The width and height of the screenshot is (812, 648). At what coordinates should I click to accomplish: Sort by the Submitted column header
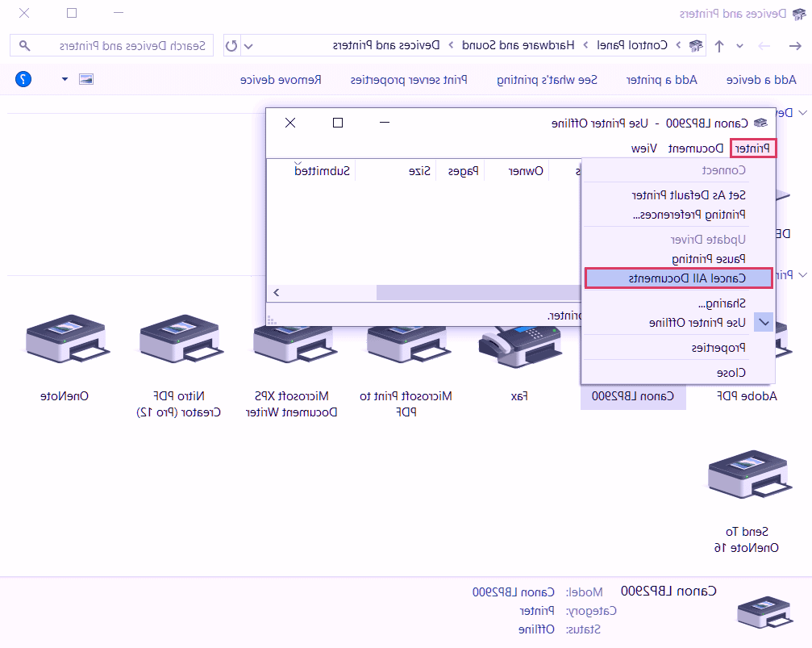322,171
